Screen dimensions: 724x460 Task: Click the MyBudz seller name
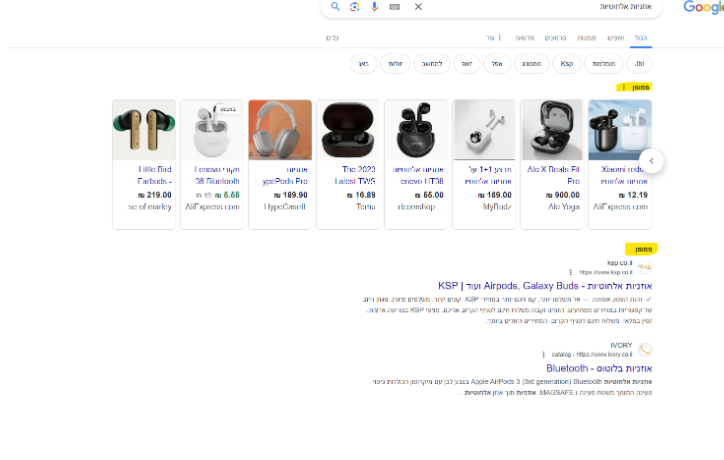pos(497,206)
